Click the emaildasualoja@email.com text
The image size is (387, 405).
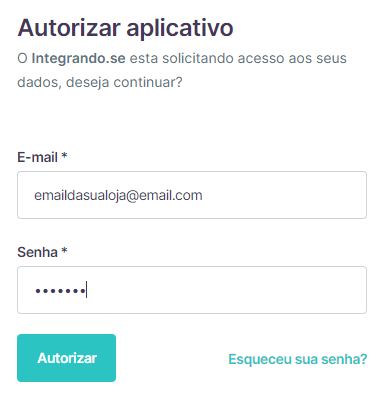[x=118, y=195]
